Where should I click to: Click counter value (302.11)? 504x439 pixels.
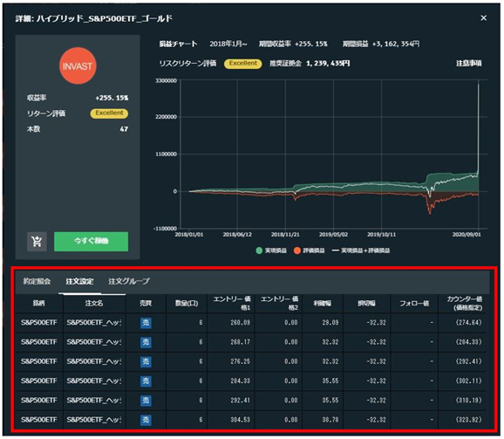(468, 381)
